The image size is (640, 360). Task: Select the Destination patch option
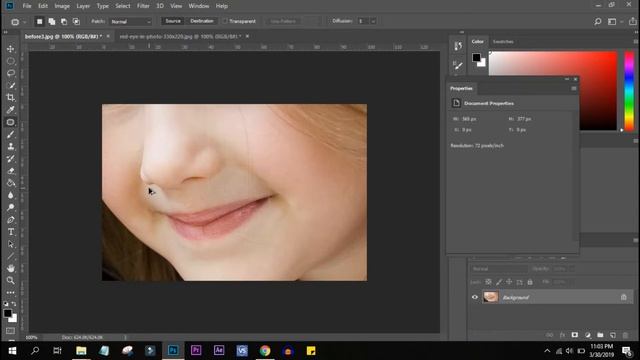tap(202, 21)
